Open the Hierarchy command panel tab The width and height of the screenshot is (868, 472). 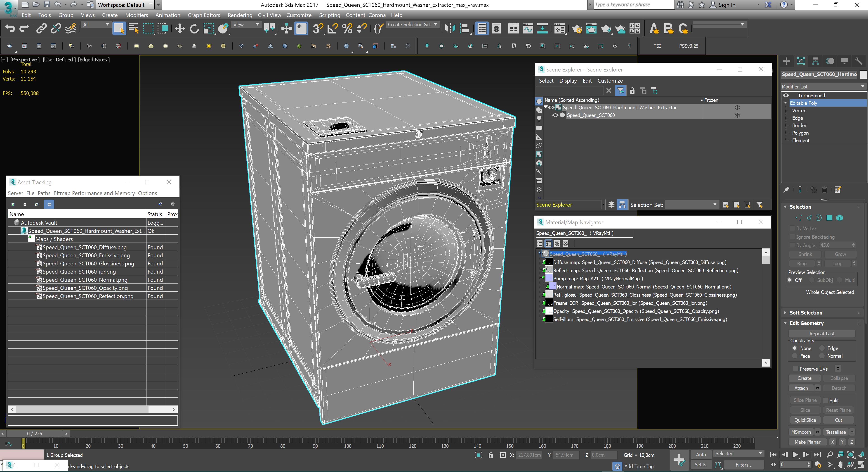pos(815,61)
